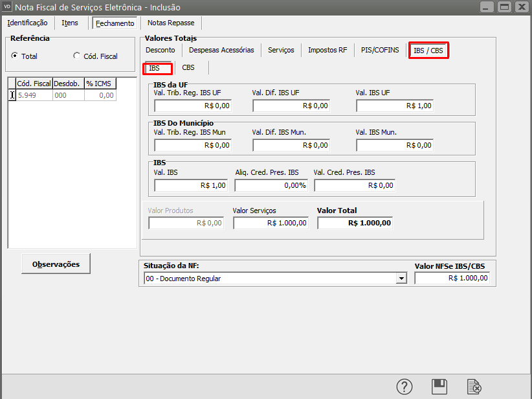The width and height of the screenshot is (532, 399).
Task: Open the Notas Repasse tab
Action: tap(171, 23)
